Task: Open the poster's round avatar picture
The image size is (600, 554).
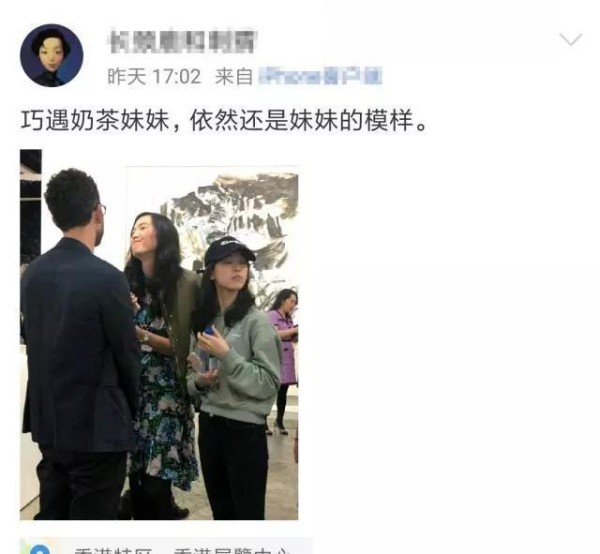Action: (x=52, y=55)
